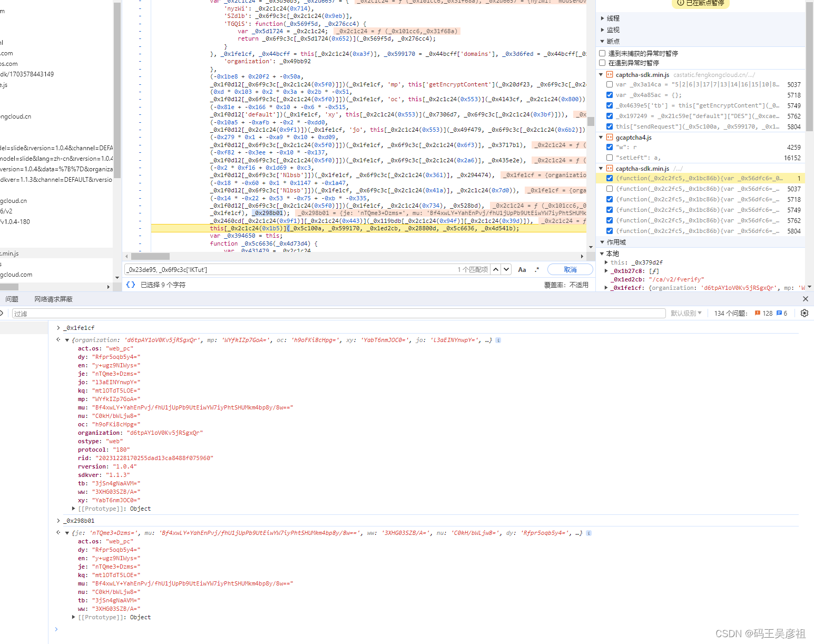The width and height of the screenshot is (814, 644).
Task: Disable breakpoint _0x197249 line 5762
Action: tap(610, 116)
